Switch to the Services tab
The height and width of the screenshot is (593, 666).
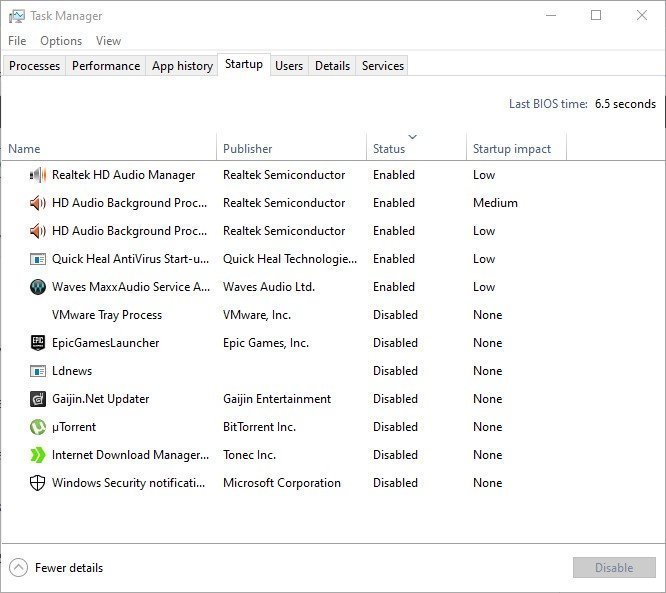(383, 66)
